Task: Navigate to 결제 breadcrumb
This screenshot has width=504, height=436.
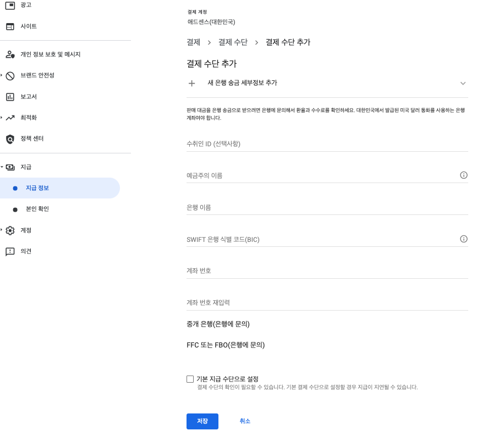Action: [193, 42]
